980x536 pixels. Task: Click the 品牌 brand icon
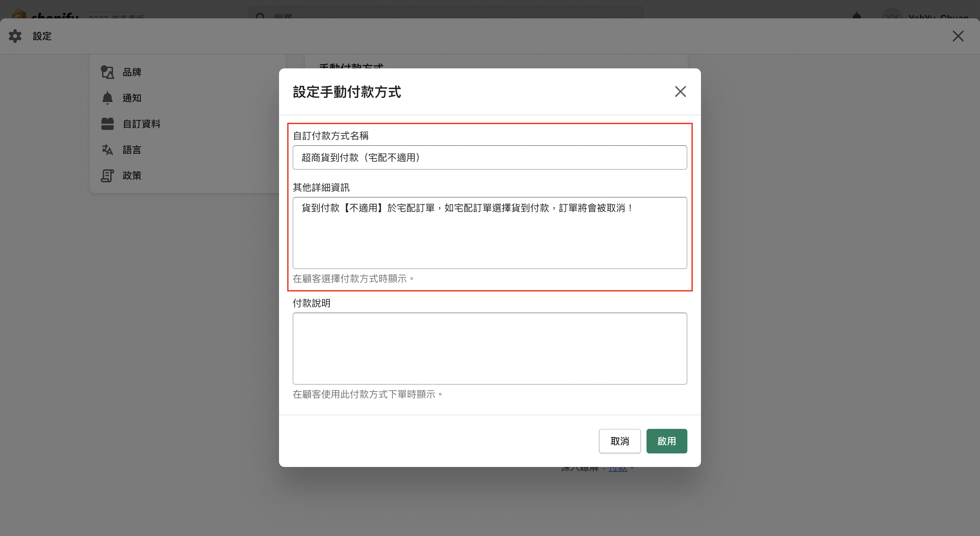107,72
